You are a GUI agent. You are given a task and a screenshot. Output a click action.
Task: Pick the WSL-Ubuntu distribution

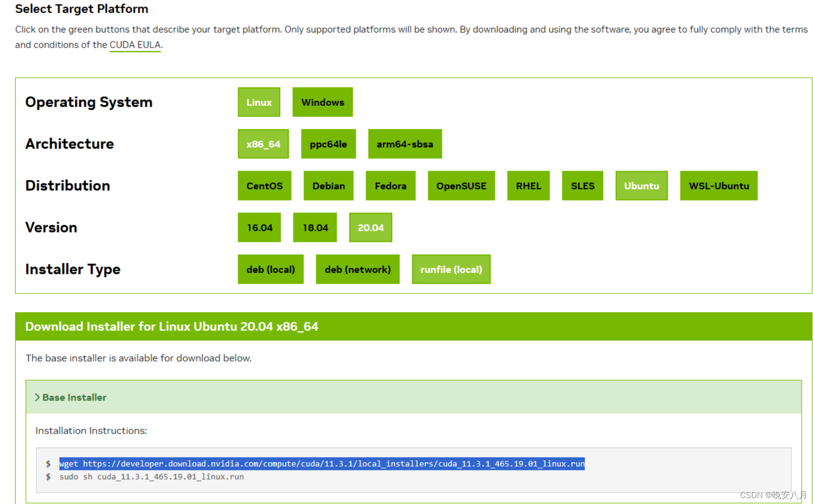pyautogui.click(x=719, y=186)
